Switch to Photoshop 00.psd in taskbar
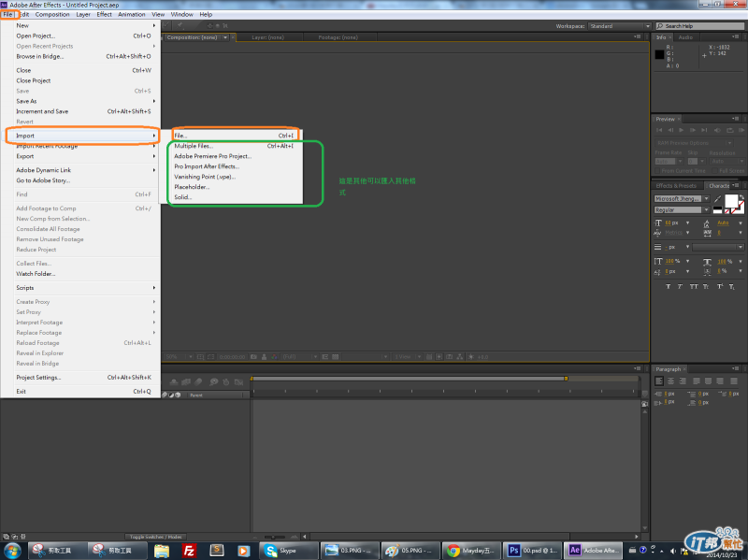748x560 pixels. coord(531,551)
